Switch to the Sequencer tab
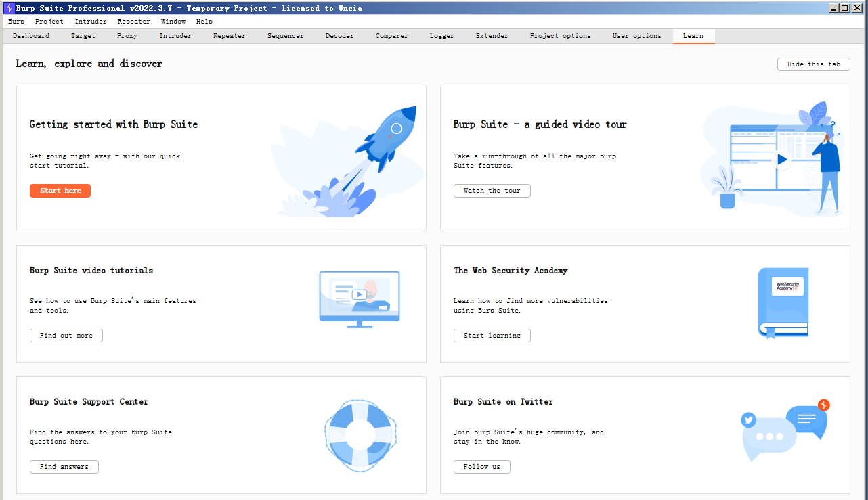The image size is (868, 500). click(286, 36)
